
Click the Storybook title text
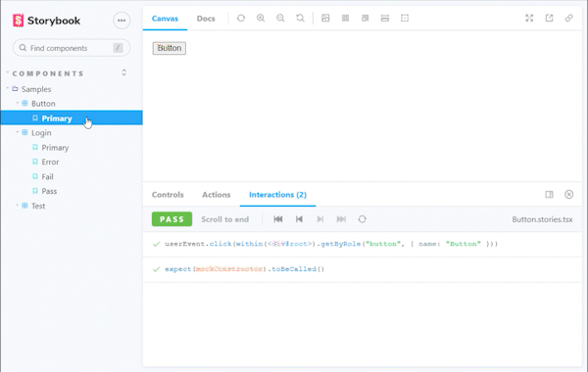54,21
